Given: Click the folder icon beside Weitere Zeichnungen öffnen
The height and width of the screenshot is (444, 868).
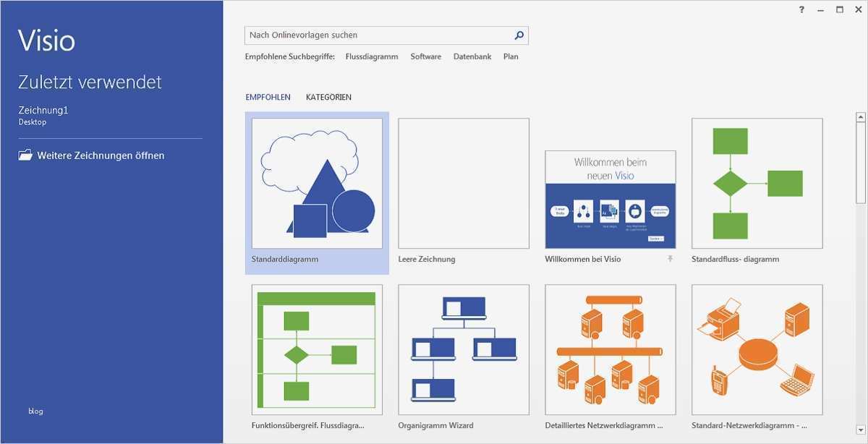Looking at the screenshot, I should pyautogui.click(x=25, y=155).
